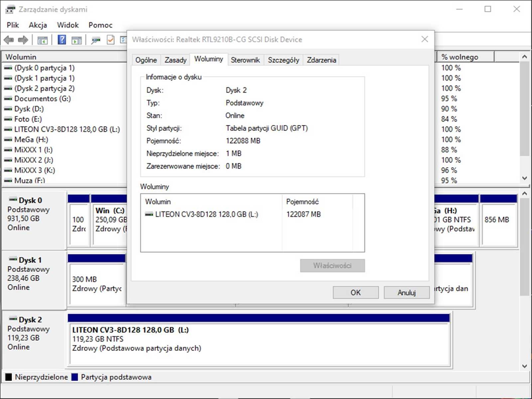The width and height of the screenshot is (532, 399).
Task: Switch to the Zasady tab
Action: click(x=176, y=60)
